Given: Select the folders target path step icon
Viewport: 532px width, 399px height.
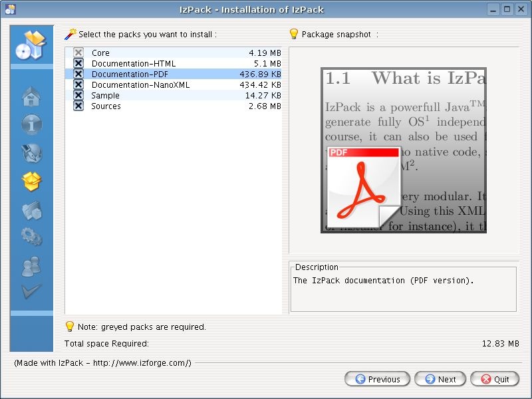Looking at the screenshot, I should (31, 210).
